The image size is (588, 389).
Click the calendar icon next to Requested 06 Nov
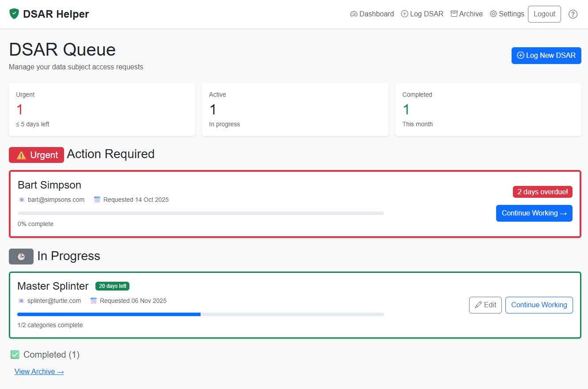pyautogui.click(x=93, y=301)
